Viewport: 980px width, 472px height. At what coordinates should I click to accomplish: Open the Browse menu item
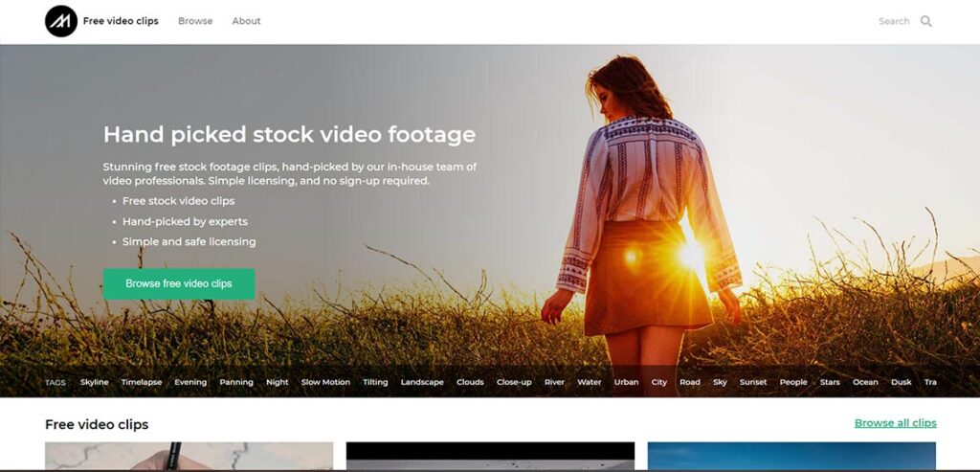coord(195,21)
